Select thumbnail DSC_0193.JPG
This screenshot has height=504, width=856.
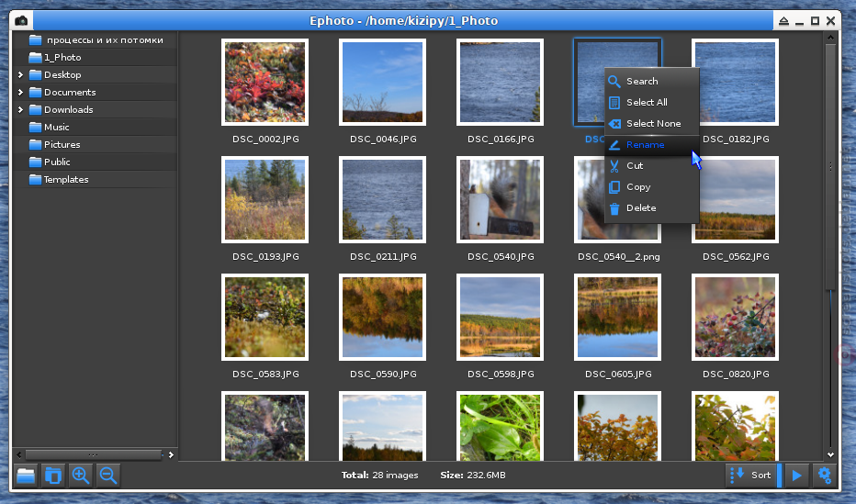[x=265, y=199]
